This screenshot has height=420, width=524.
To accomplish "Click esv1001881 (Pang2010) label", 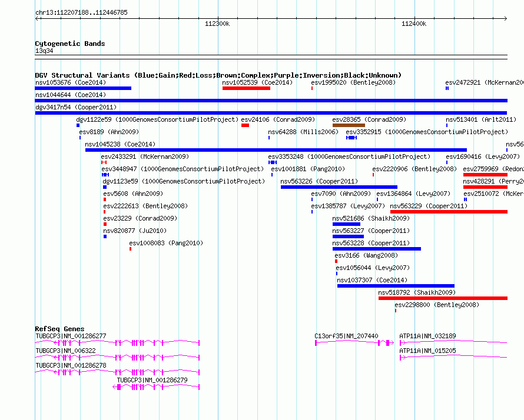I will coord(308,169).
